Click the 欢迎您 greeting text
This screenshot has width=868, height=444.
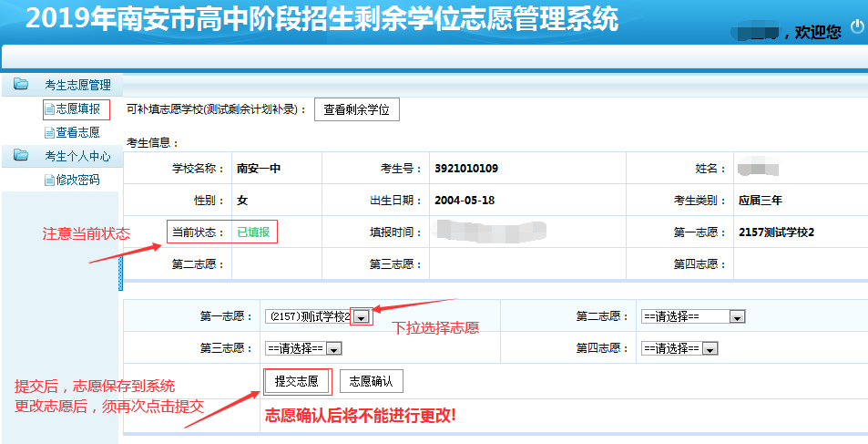818,32
